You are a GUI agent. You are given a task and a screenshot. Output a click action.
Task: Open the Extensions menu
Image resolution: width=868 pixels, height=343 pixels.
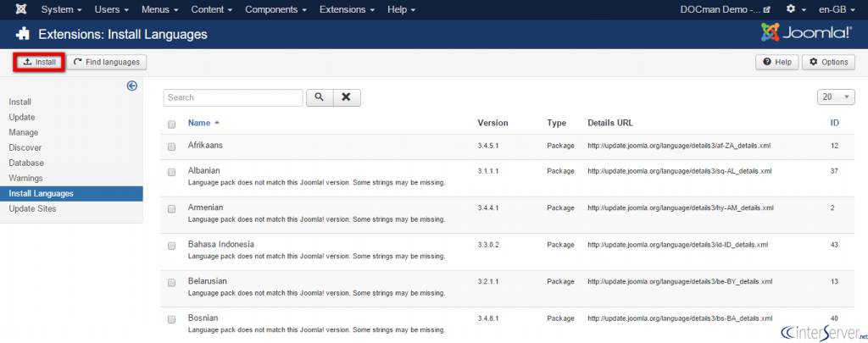coord(347,10)
